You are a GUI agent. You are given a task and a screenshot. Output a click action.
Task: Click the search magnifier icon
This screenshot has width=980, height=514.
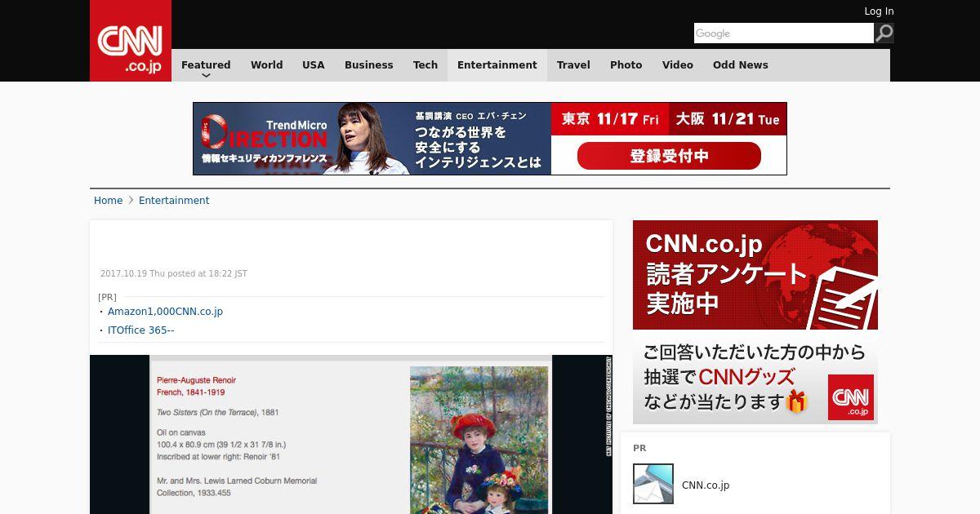tap(884, 33)
